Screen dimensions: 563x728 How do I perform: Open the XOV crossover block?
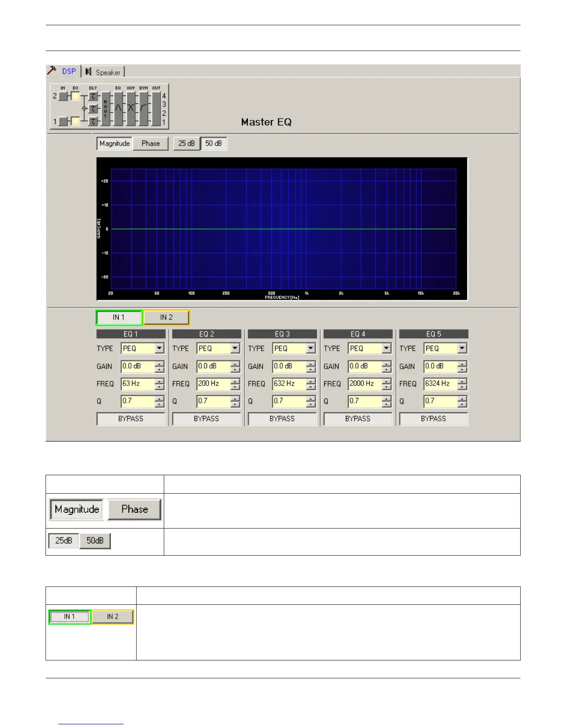pyautogui.click(x=131, y=109)
